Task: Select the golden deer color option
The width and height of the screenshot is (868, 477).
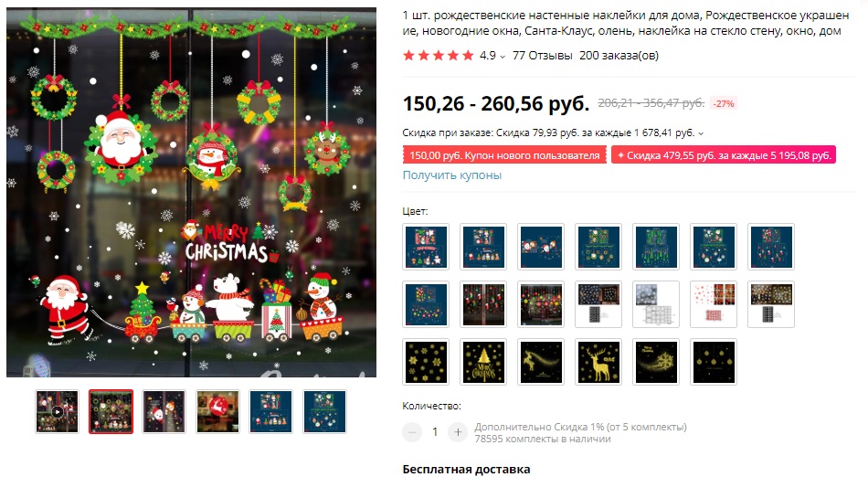Action: [x=598, y=362]
